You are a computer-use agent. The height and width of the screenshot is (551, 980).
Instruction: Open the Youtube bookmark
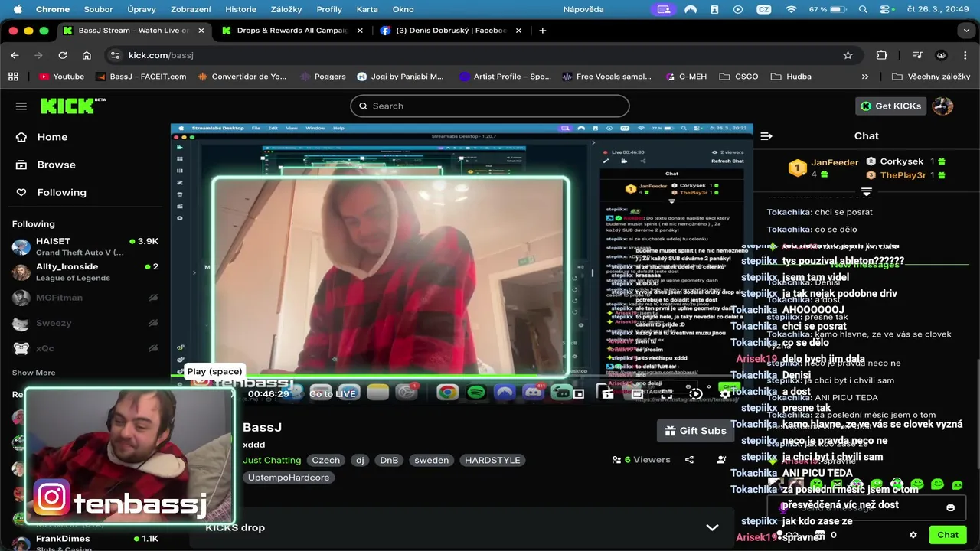click(x=61, y=77)
